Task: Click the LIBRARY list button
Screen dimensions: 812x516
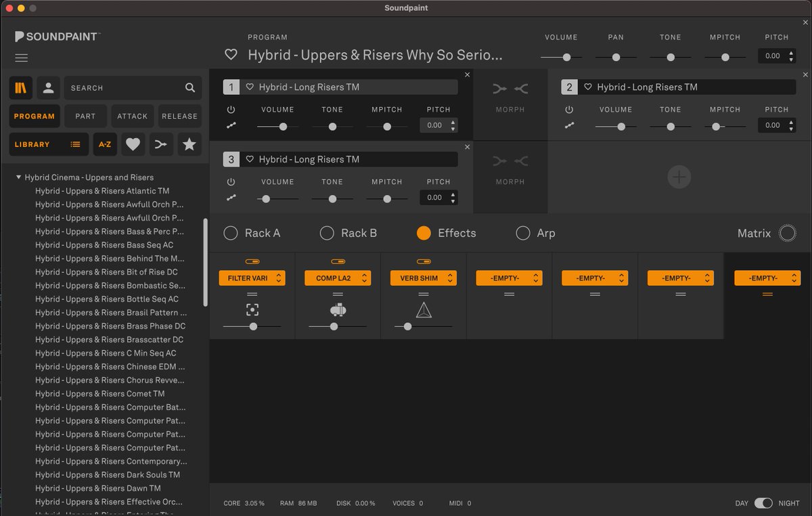Action: tap(49, 144)
